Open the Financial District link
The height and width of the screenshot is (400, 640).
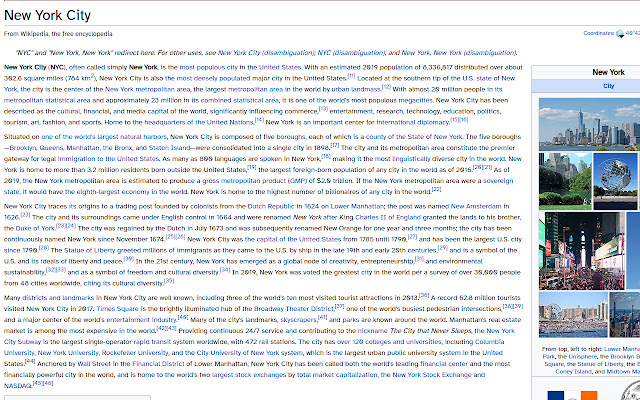pos(158,364)
